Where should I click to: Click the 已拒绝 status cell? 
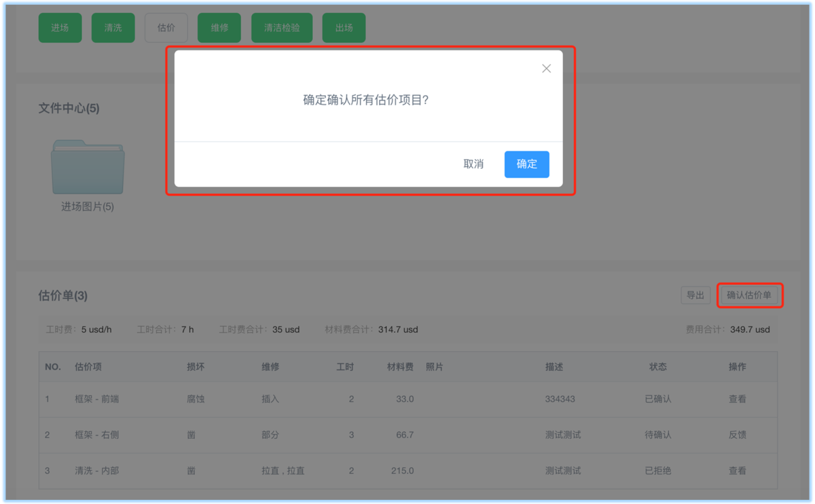click(x=658, y=471)
